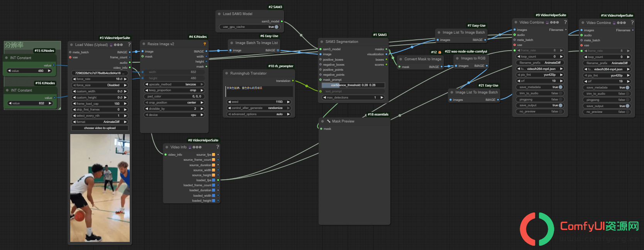Open the format AnimateDiff dropdown in Load Video
The width and height of the screenshot is (644, 250).
(100, 122)
